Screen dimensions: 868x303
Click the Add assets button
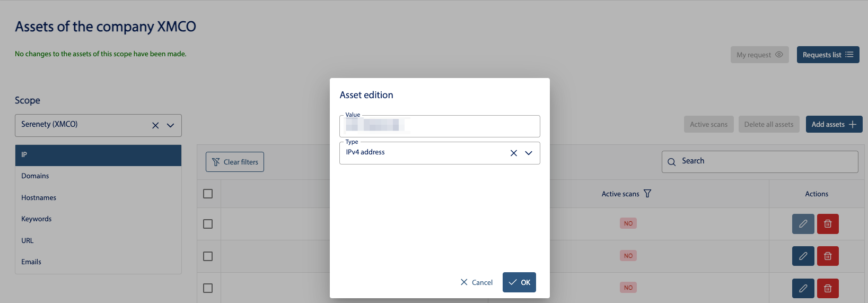(834, 124)
